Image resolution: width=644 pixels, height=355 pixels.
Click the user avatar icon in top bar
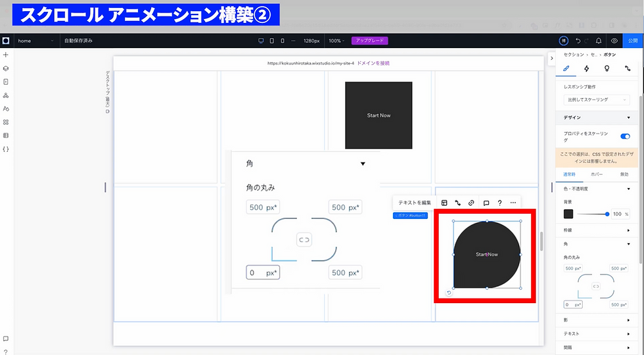coord(564,41)
